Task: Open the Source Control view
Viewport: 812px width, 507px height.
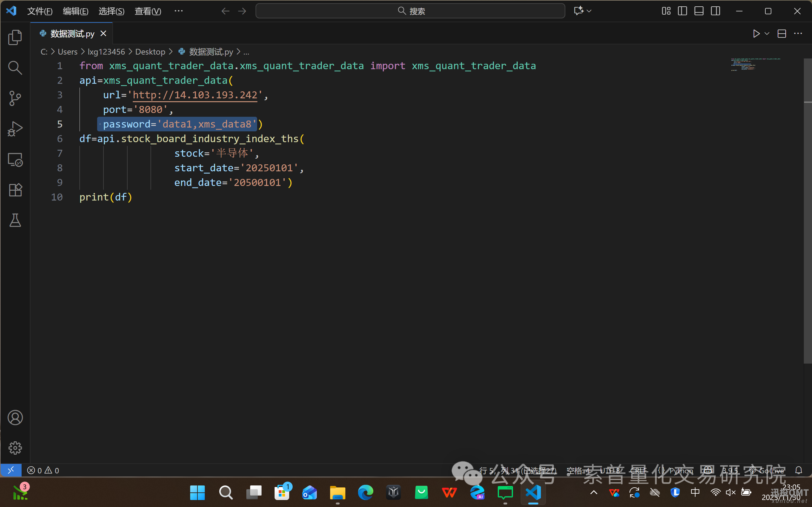Action: click(15, 98)
